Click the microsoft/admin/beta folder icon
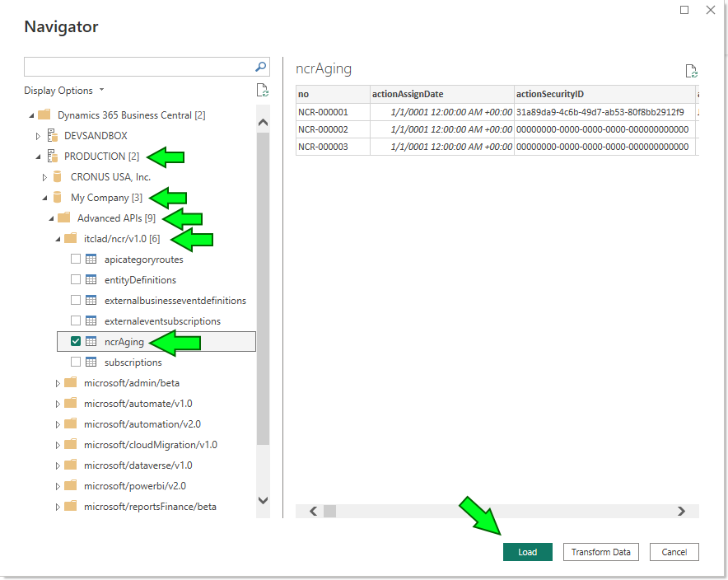The width and height of the screenshot is (728, 580). click(71, 382)
